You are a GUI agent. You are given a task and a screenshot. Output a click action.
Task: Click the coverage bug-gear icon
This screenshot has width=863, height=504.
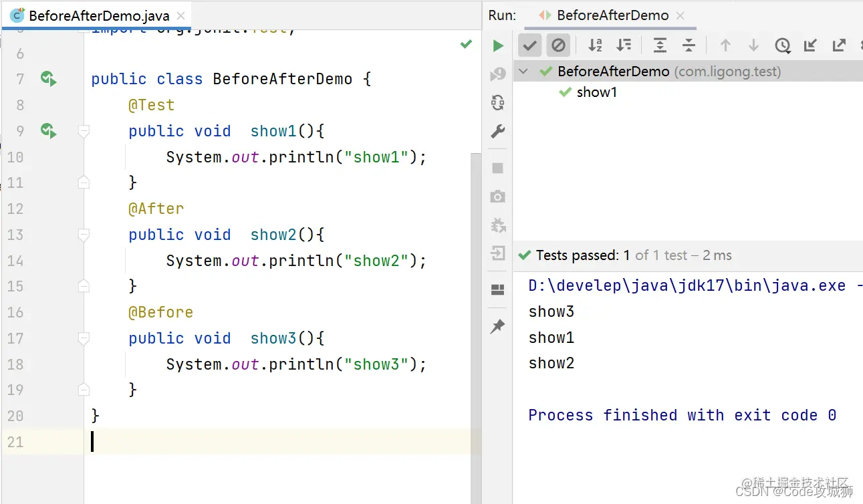tap(498, 225)
